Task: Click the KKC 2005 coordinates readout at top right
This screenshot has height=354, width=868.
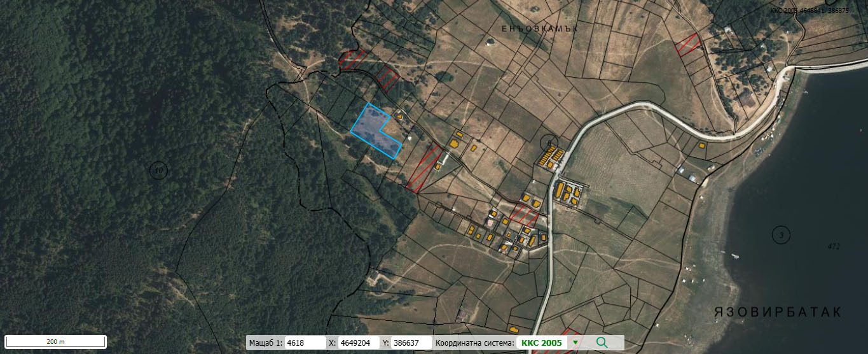Action: tap(817, 10)
